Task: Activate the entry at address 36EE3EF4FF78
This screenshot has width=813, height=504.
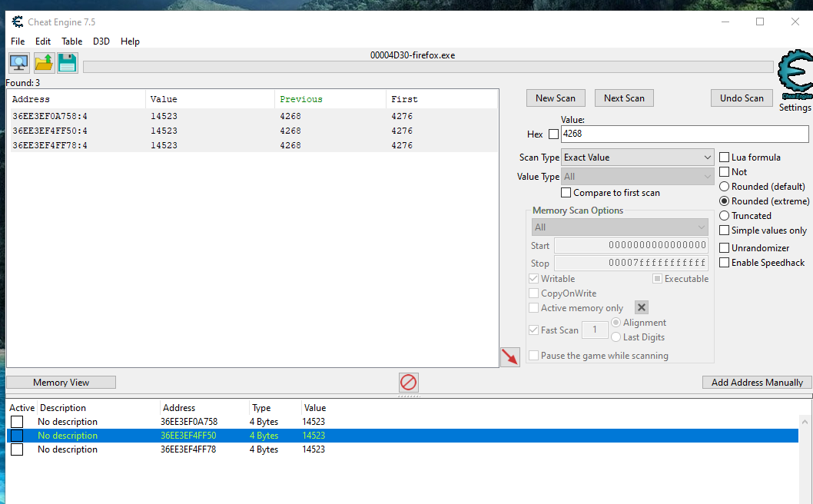Action: click(17, 449)
